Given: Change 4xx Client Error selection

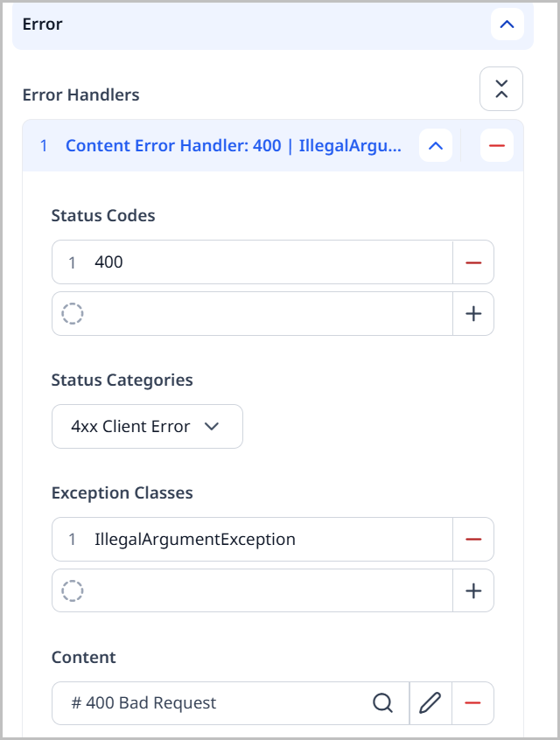Looking at the screenshot, I should pyautogui.click(x=147, y=426).
